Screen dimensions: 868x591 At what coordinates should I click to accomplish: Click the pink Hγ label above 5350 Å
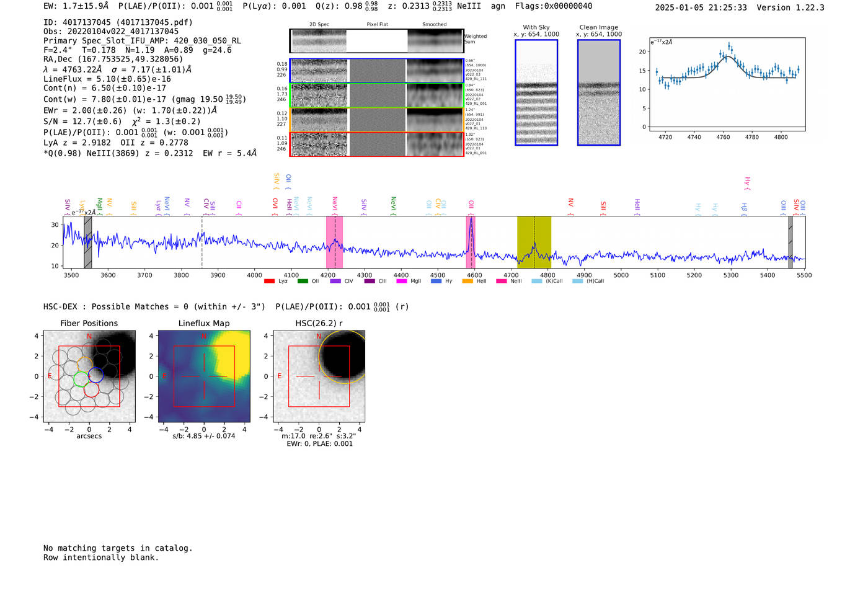coord(747,183)
